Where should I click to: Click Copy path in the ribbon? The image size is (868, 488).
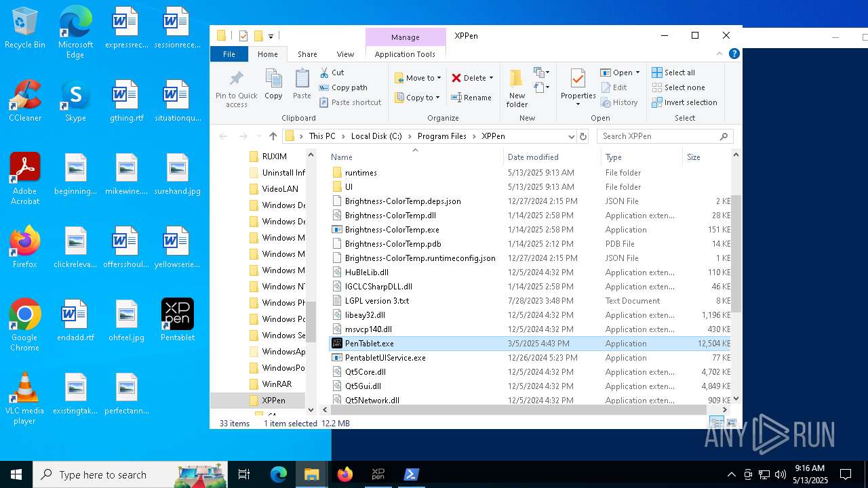tap(344, 87)
